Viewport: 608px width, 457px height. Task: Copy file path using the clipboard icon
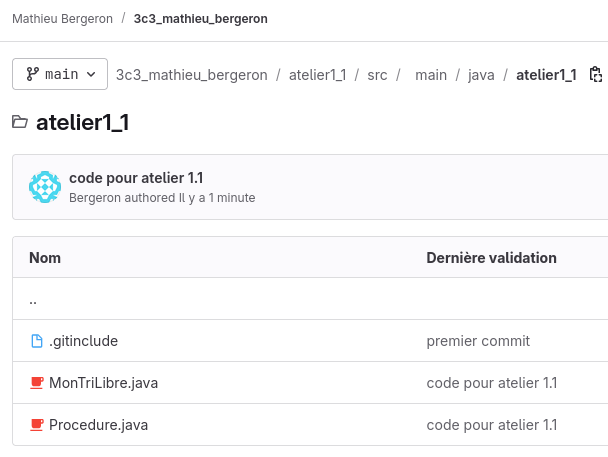tap(595, 74)
